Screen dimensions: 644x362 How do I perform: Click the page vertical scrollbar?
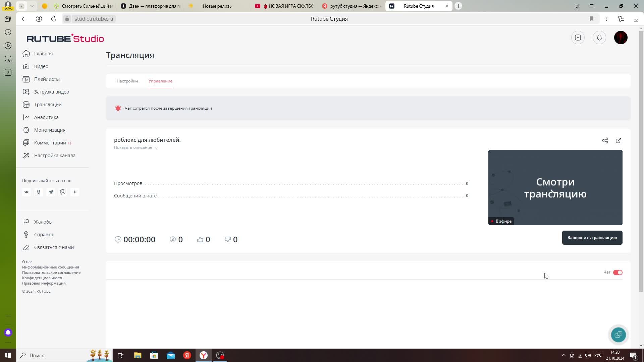pyautogui.click(x=641, y=161)
